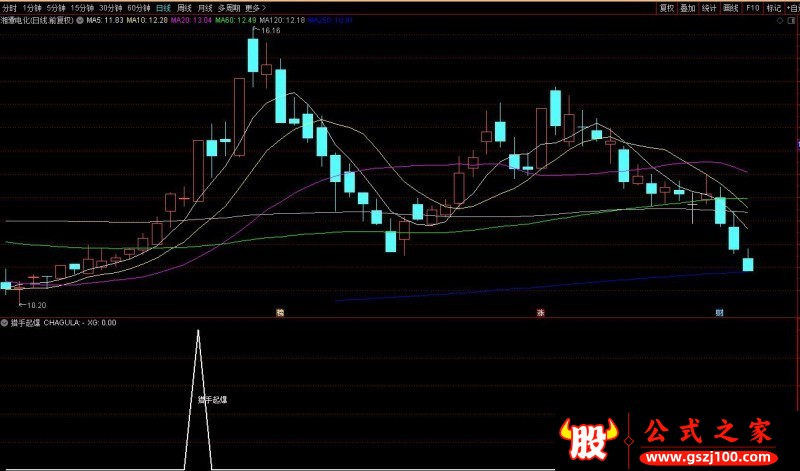Add stock to 自选 watchlist

pos(792,8)
